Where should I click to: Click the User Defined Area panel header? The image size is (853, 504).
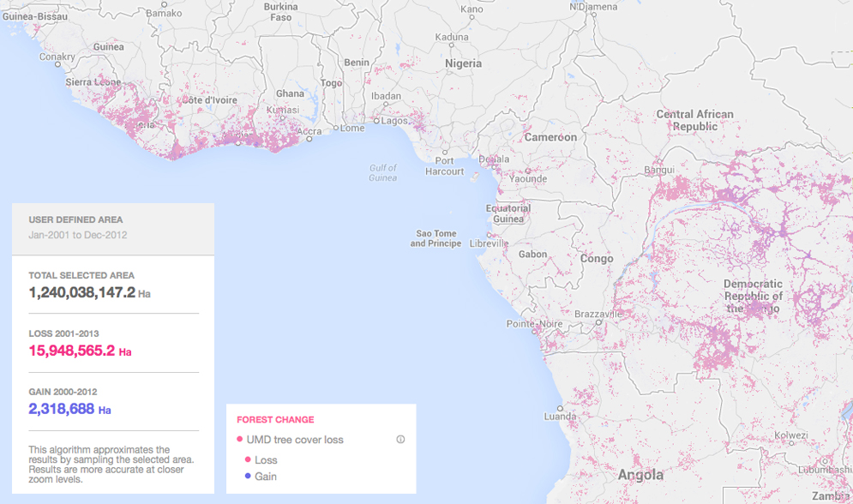[75, 219]
